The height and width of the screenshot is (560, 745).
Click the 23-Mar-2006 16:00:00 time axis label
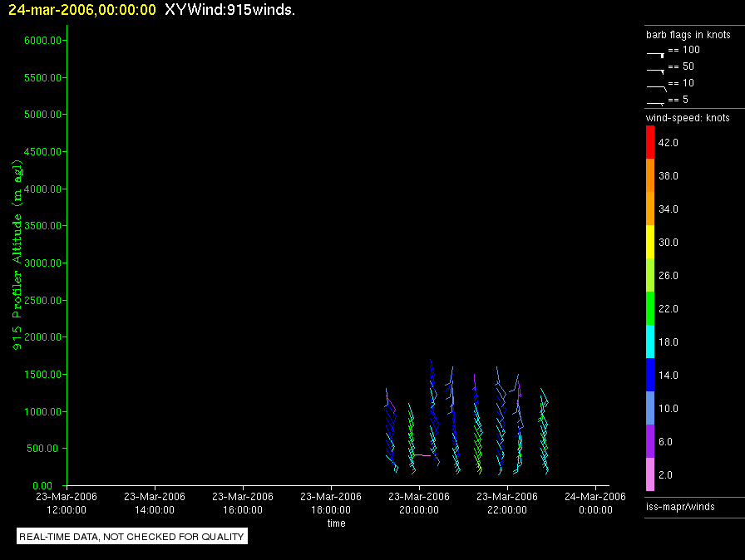tap(243, 503)
